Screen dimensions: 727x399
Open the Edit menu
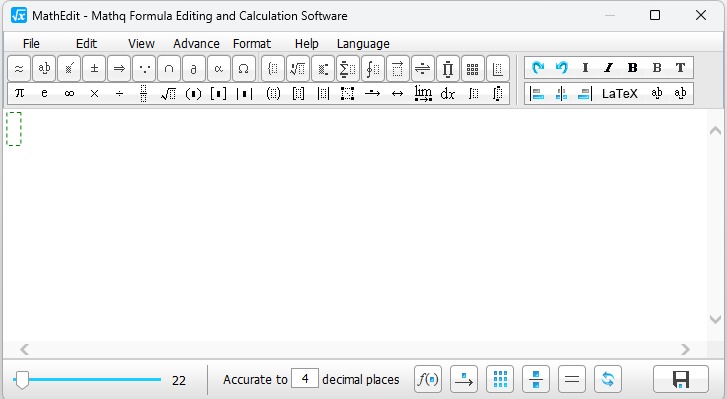click(86, 44)
